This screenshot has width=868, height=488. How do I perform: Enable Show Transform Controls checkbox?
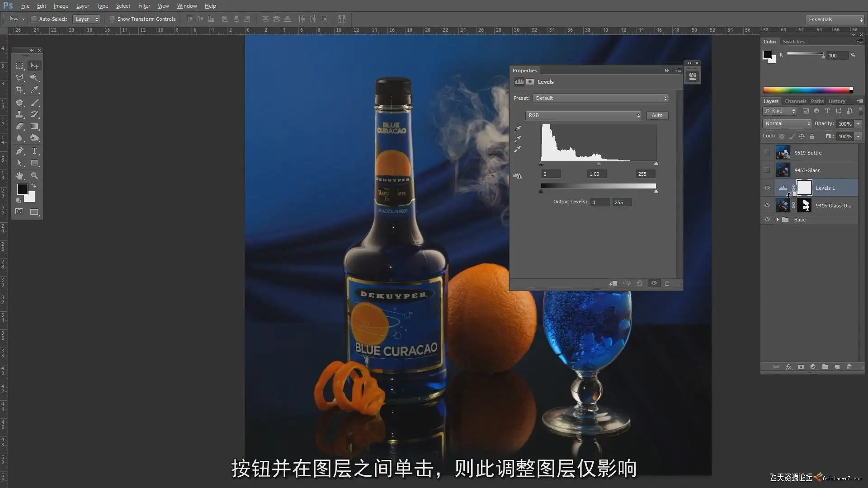tap(112, 19)
